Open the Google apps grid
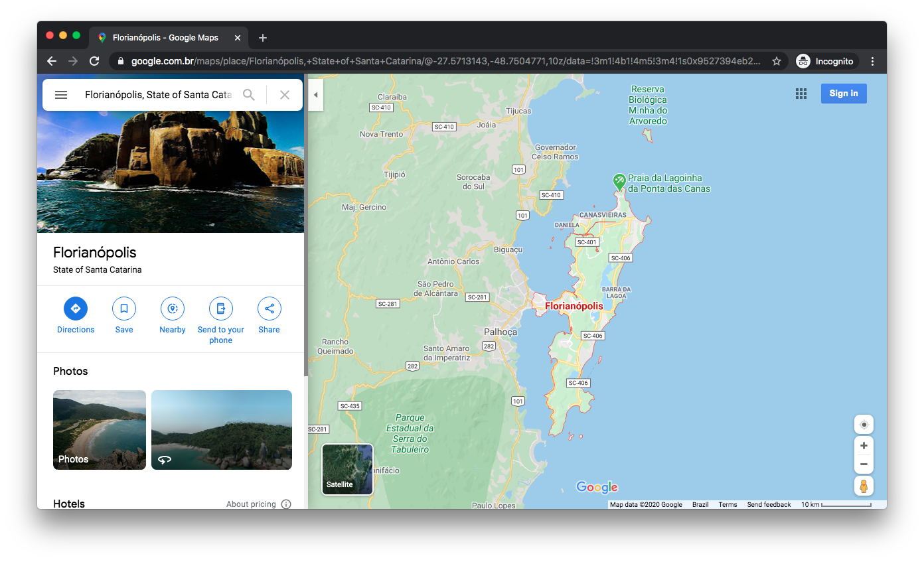Image resolution: width=924 pixels, height=562 pixels. [801, 94]
